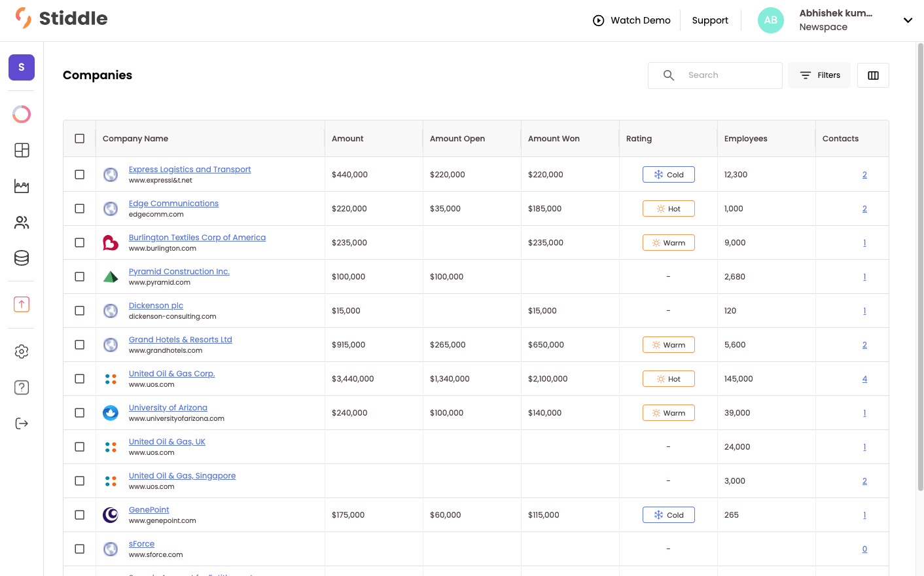Check the box for GenePoint row
The image size is (924, 576).
[x=80, y=515]
